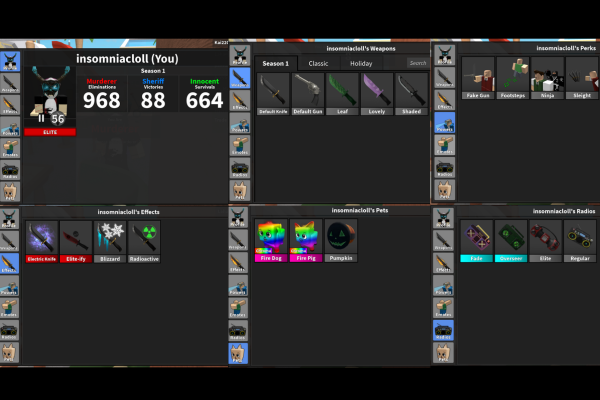Select the Default Knife weapon
Image resolution: width=600 pixels, height=400 pixels.
pyautogui.click(x=273, y=94)
